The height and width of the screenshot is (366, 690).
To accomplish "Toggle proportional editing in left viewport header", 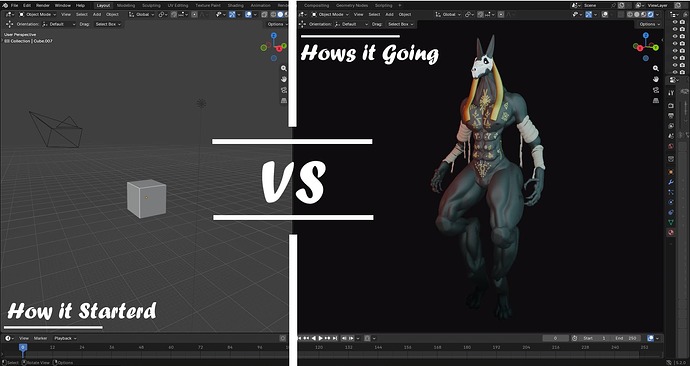I will click(194, 15).
